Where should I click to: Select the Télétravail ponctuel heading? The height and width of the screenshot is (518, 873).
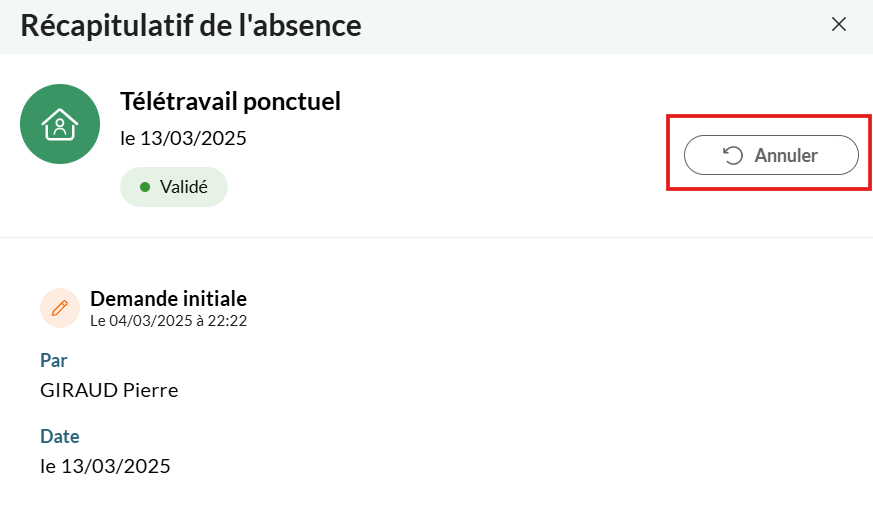pyautogui.click(x=230, y=101)
